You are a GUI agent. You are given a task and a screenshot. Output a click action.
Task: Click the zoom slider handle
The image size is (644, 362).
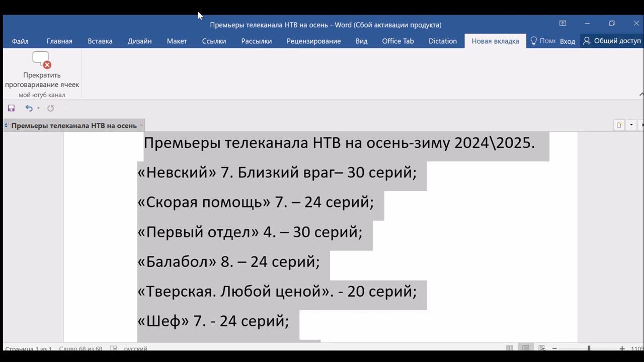pyautogui.click(x=589, y=348)
